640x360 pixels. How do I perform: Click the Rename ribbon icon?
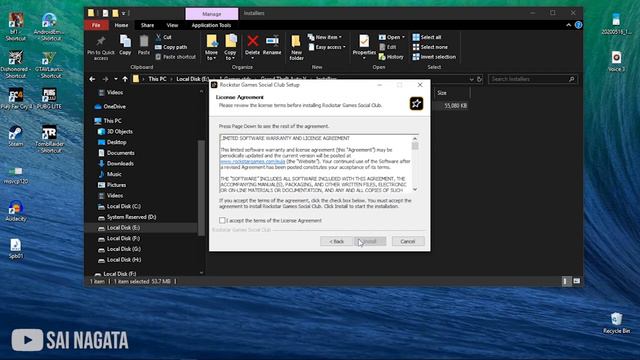(272, 41)
